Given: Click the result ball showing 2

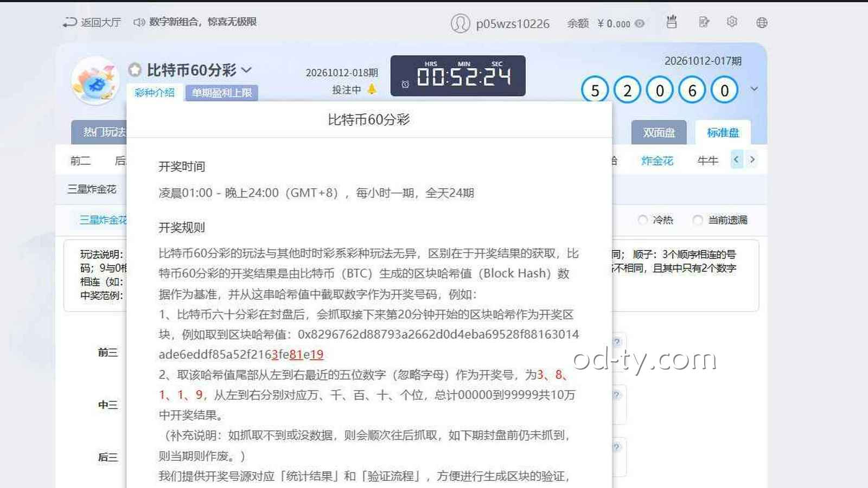Looking at the screenshot, I should [x=628, y=90].
